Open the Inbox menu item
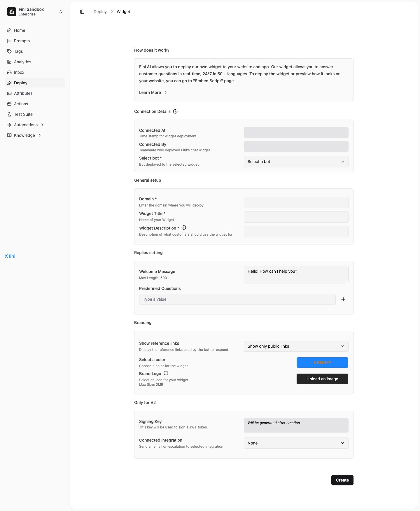Screen dimensions: 420x511 35,72
